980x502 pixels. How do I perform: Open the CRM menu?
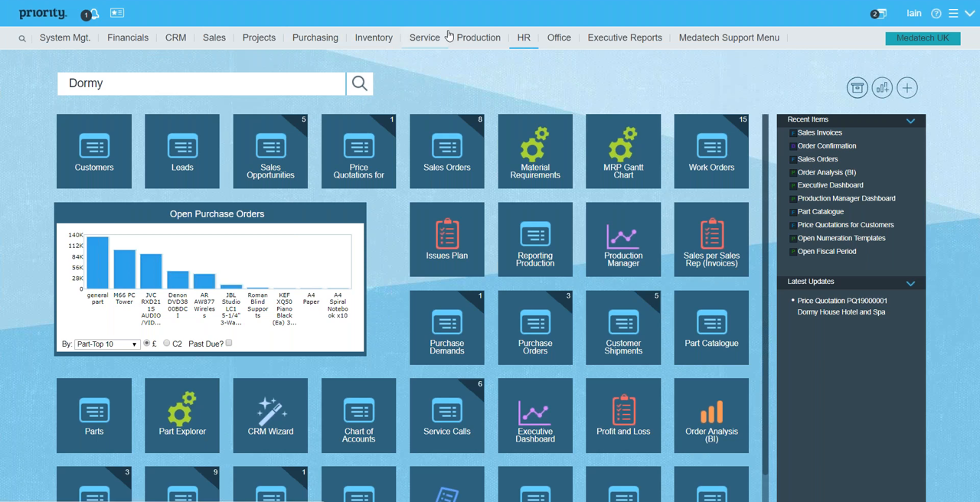pos(175,37)
